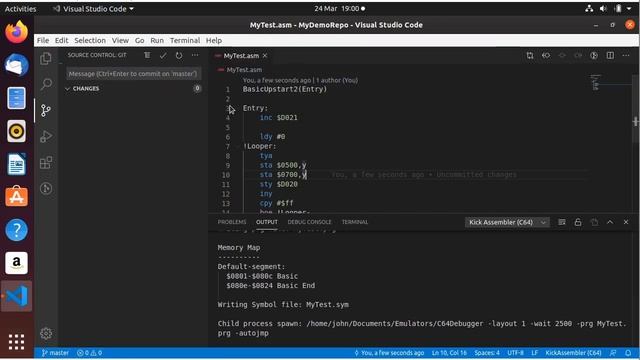Open the File menu

coord(43,40)
